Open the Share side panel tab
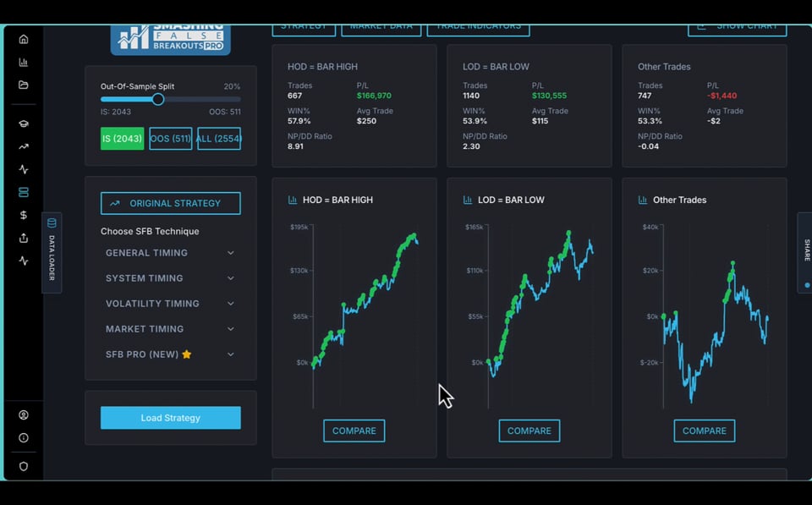This screenshot has width=812, height=505. coord(805,252)
